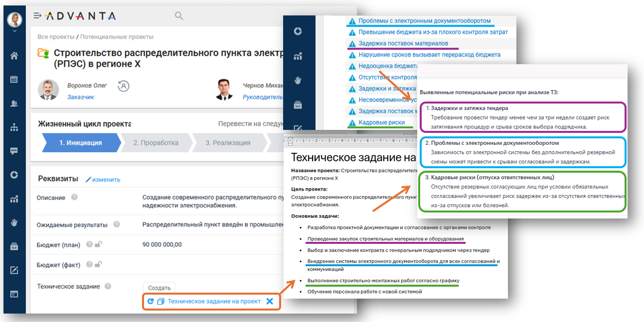This screenshot has height=322, width=644.
Task: Click the copy icon next to the attached document
Action: coord(161,302)
